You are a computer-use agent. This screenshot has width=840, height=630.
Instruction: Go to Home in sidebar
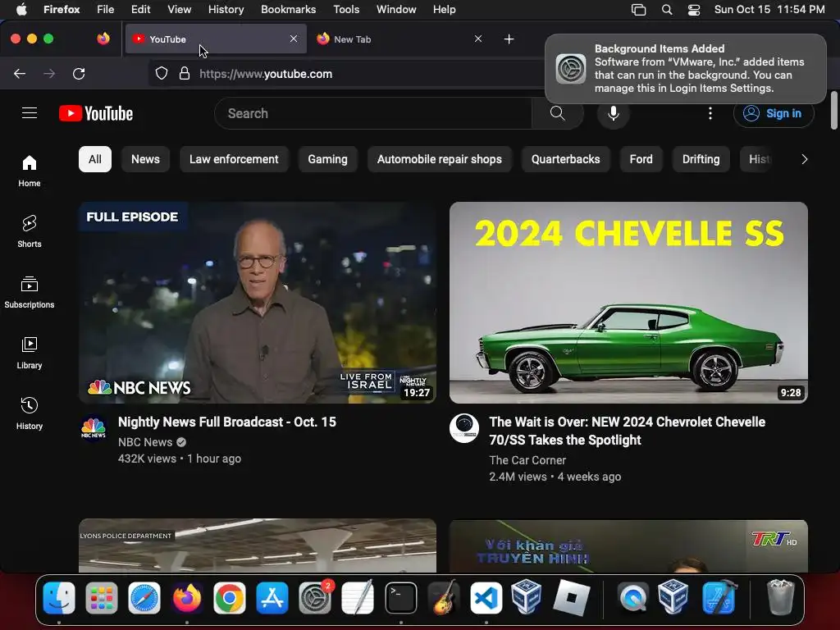point(30,171)
